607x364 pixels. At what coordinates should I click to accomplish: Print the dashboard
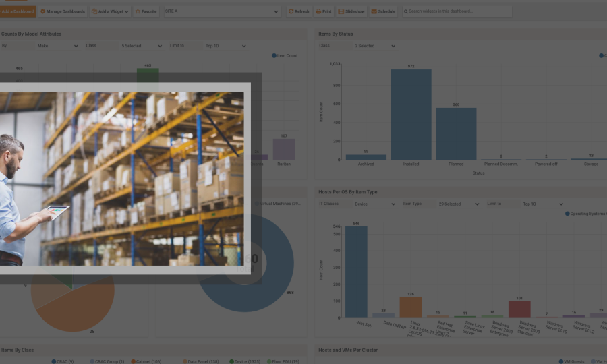324,11
